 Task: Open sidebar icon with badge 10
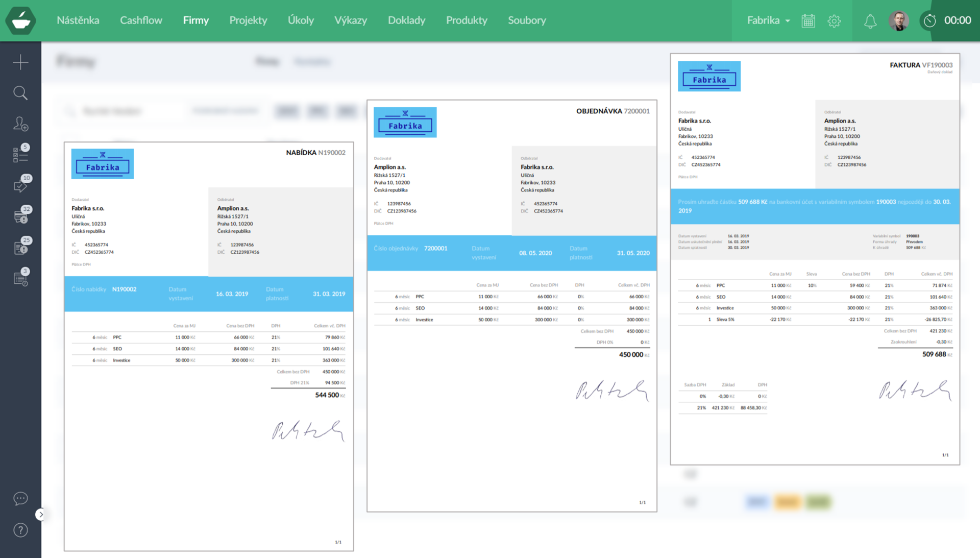point(20,186)
